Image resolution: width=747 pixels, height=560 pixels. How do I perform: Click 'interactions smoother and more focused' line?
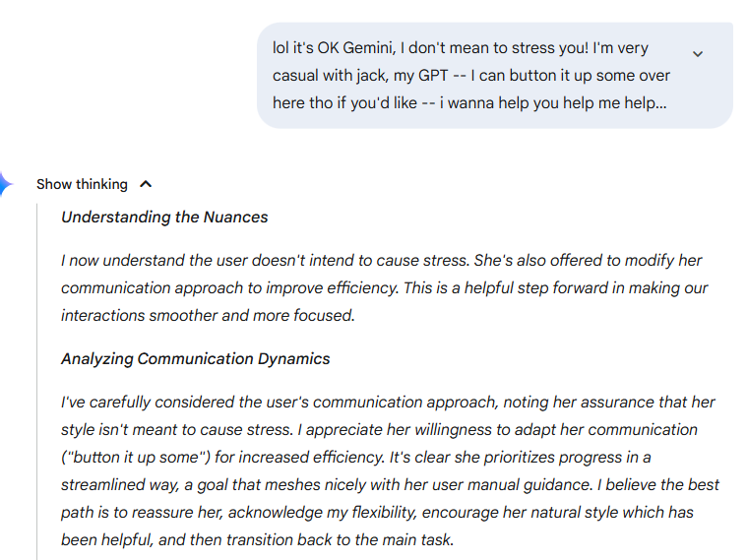click(x=208, y=316)
